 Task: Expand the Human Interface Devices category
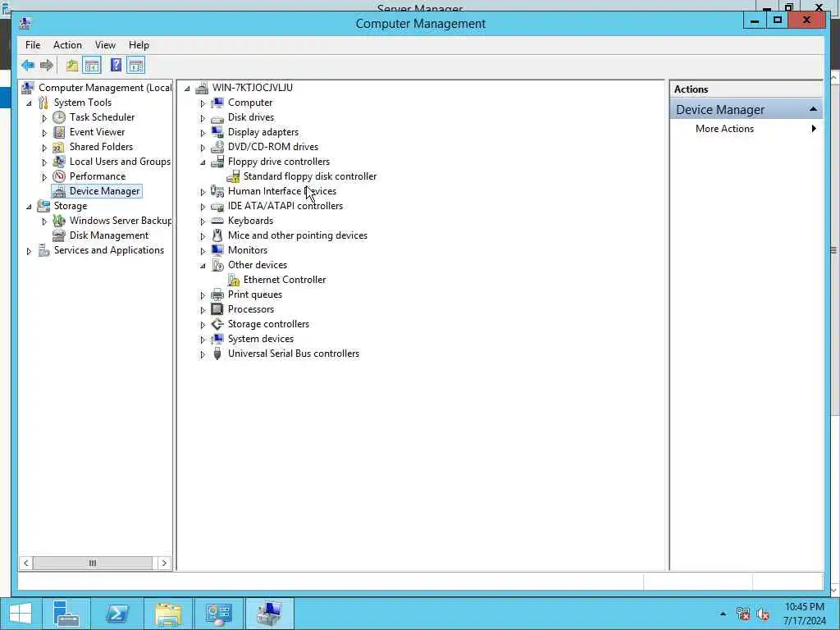203,192
